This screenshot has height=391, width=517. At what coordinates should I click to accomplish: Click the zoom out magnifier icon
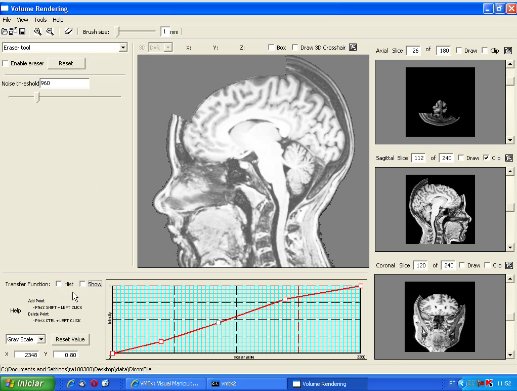click(x=50, y=32)
